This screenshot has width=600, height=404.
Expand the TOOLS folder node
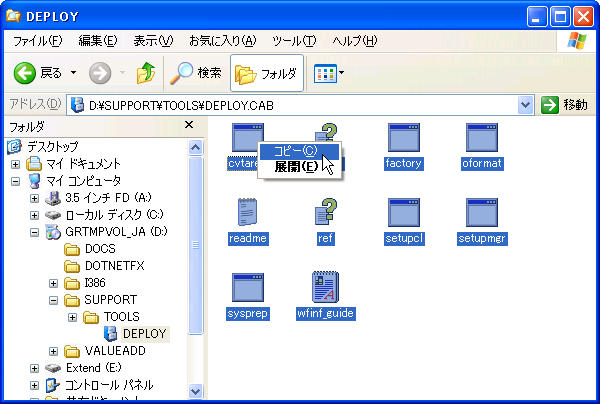(x=72, y=317)
